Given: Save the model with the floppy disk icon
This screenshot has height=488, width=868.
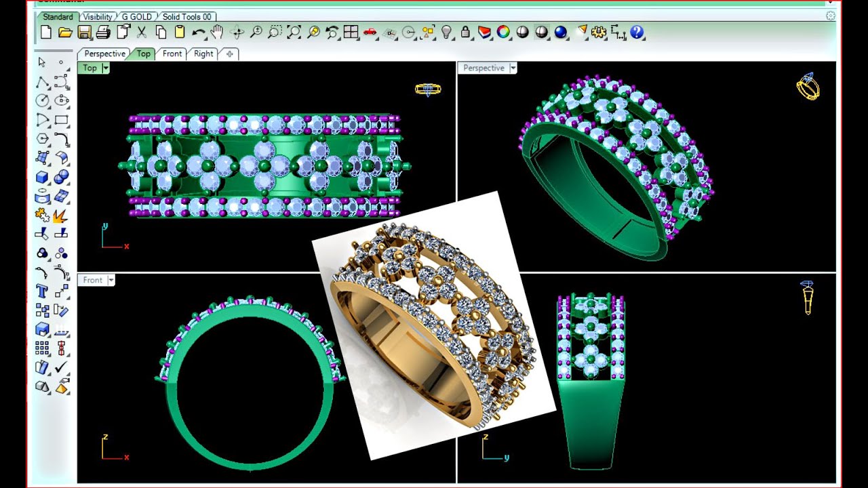Looking at the screenshot, I should pyautogui.click(x=84, y=32).
